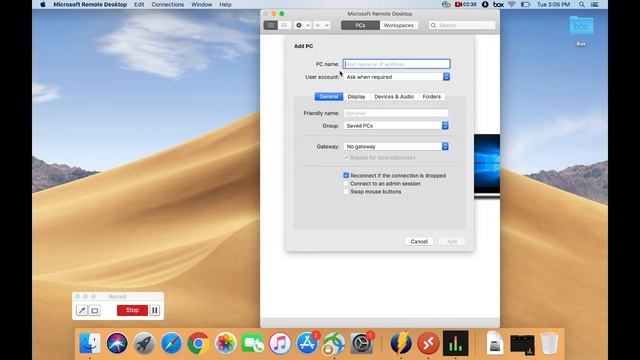Open iTunes from the Dock

tap(280, 343)
